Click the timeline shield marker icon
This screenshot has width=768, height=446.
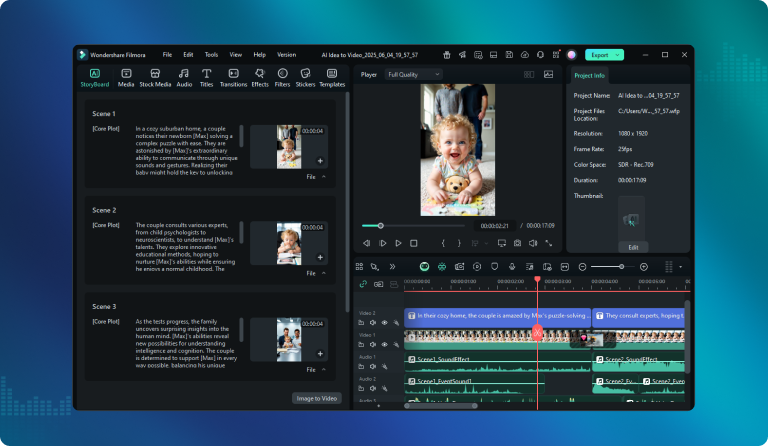[495, 267]
